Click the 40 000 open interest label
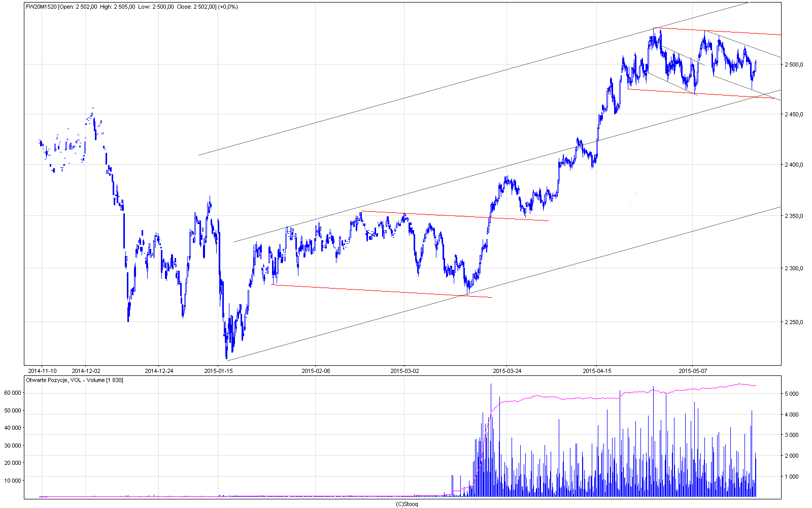Screen dimensions: 812x508 (x=12, y=428)
